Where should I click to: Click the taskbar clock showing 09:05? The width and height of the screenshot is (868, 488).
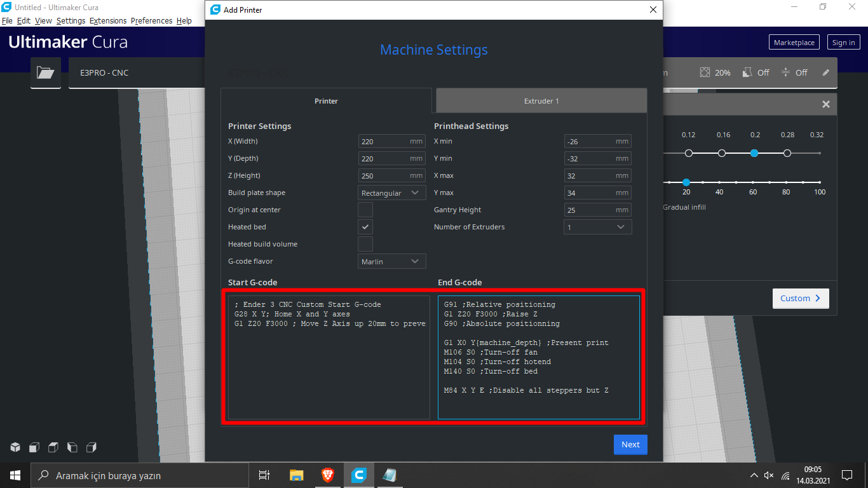pos(813,475)
